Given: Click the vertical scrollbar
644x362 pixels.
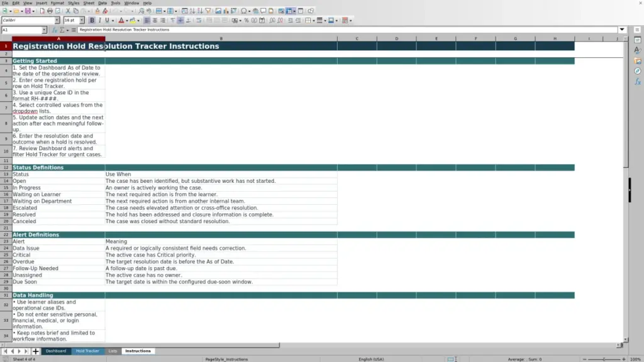Looking at the screenshot, I should [x=626, y=189].
